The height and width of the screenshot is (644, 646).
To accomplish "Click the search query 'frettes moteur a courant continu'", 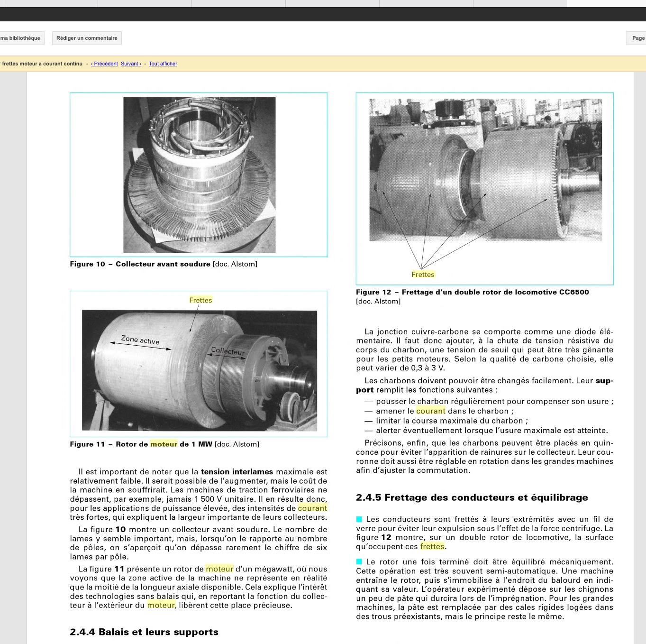I will (42, 64).
